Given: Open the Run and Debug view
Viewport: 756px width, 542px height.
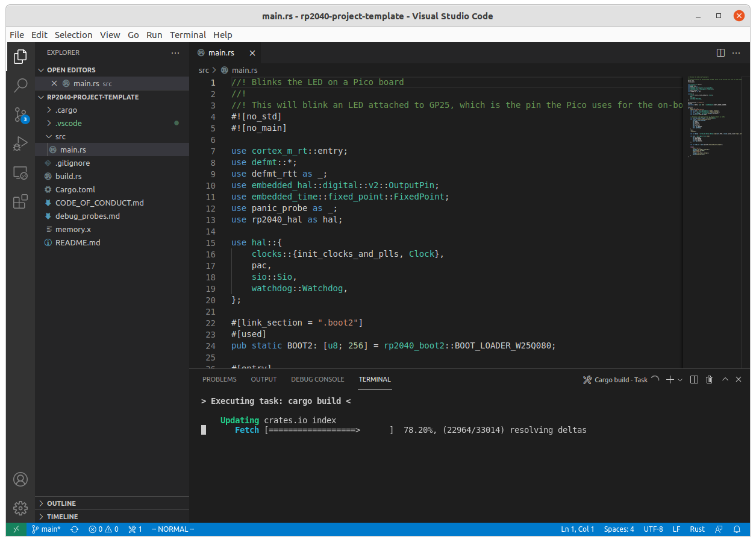Looking at the screenshot, I should click(x=20, y=143).
